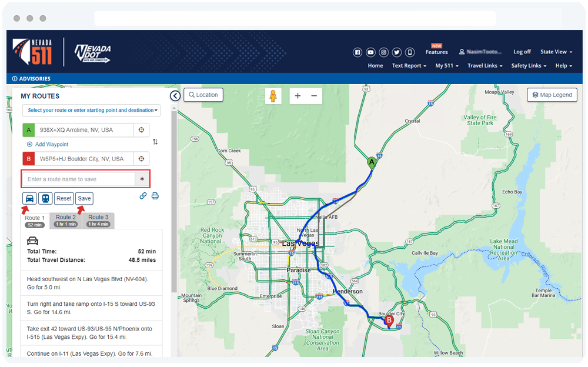Screen dimensions: 588x367
Task: Copy the route link via chain icon
Action: click(x=143, y=196)
